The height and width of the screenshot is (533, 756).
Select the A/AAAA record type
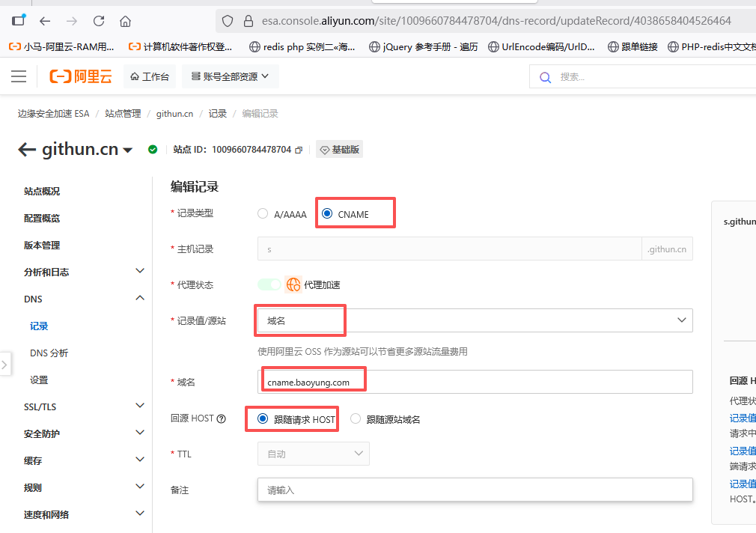[263, 214]
